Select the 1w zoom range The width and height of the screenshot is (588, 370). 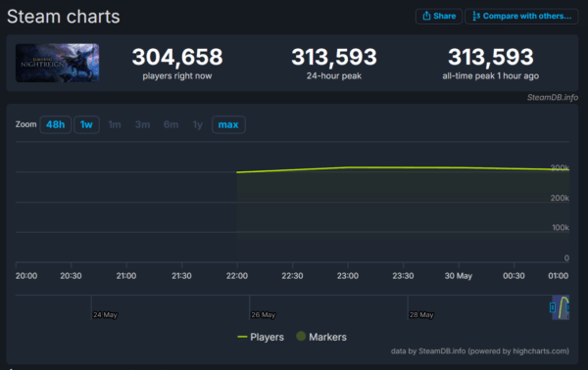tap(86, 124)
